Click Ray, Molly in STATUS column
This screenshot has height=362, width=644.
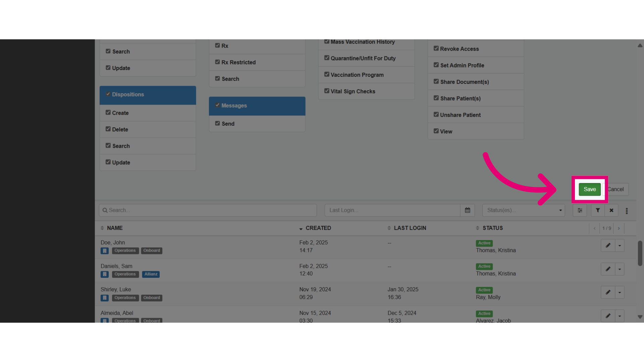(488, 297)
